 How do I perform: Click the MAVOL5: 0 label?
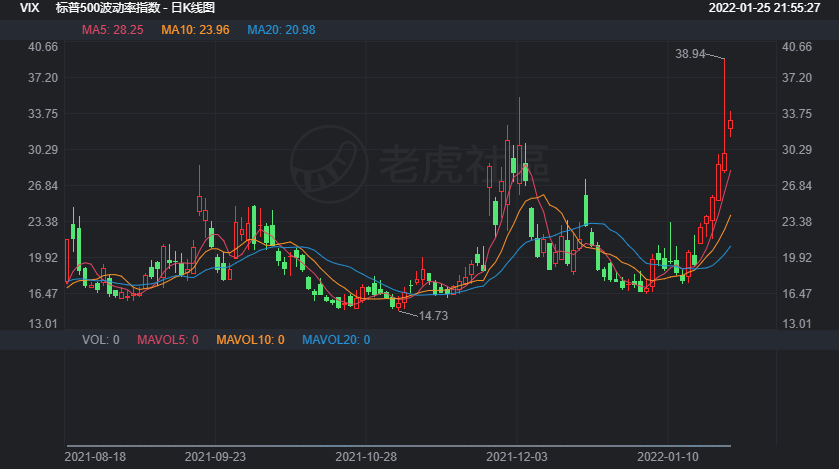point(167,340)
